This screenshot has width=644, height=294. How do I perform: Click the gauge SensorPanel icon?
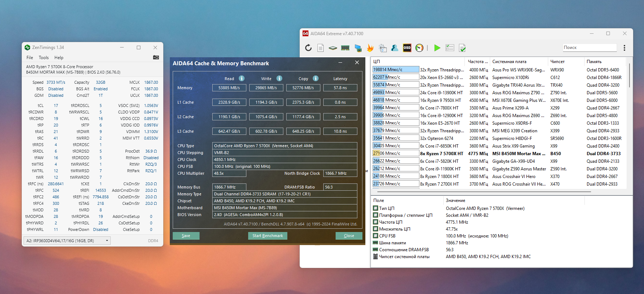pos(419,48)
